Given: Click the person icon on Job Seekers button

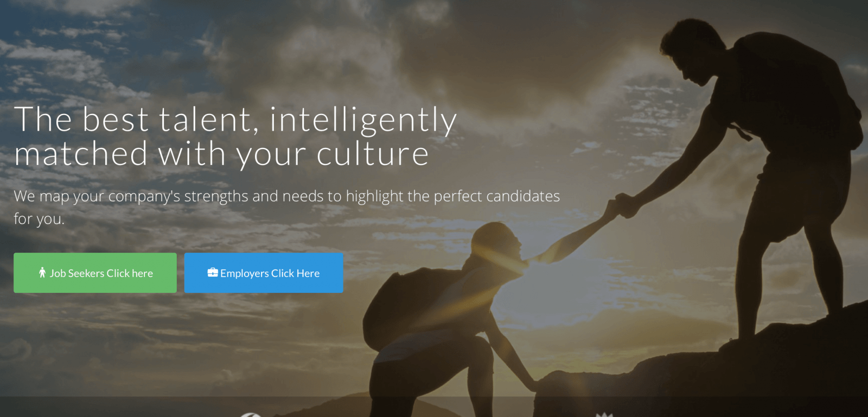Looking at the screenshot, I should click(x=42, y=273).
